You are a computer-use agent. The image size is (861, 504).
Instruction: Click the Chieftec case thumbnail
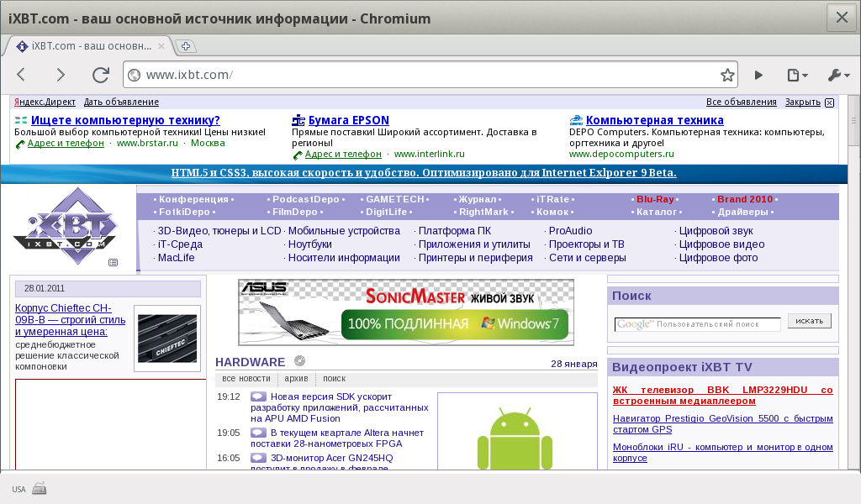[x=167, y=339]
